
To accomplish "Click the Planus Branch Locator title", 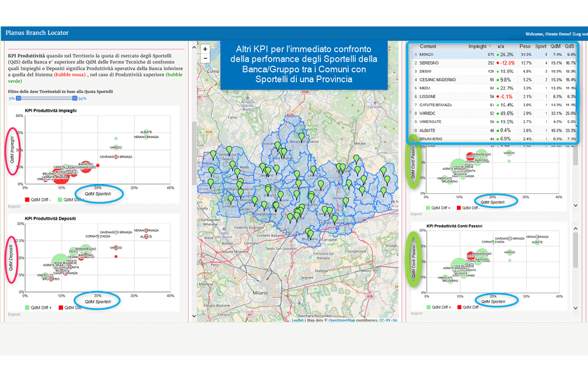I will point(37,33).
